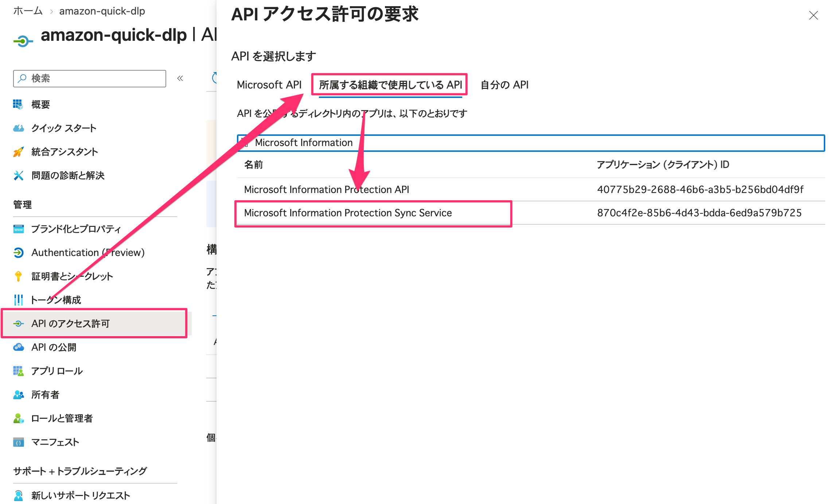
Task: Click the amazon-quick-dlp app logo icon
Action: [23, 41]
